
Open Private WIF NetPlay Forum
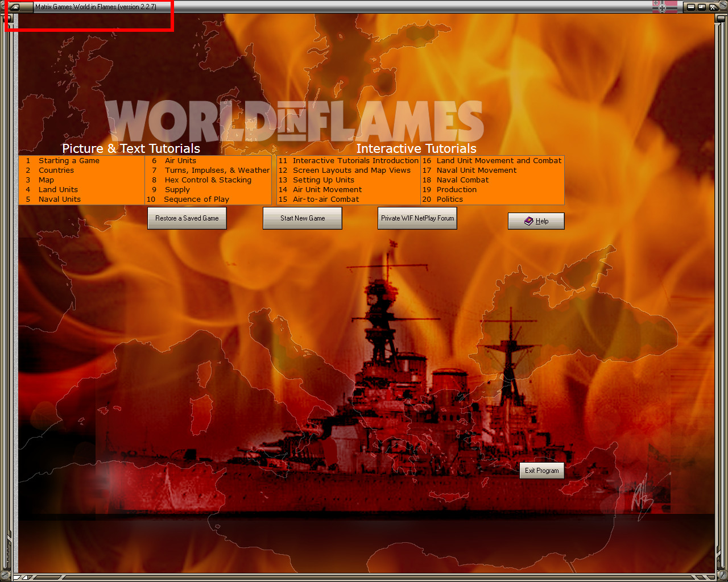tap(417, 218)
